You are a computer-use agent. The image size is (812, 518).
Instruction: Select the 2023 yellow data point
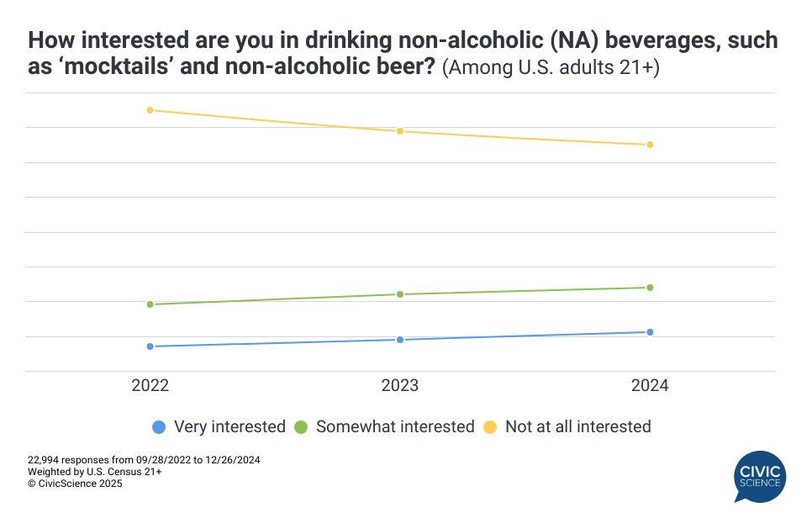coord(400,131)
